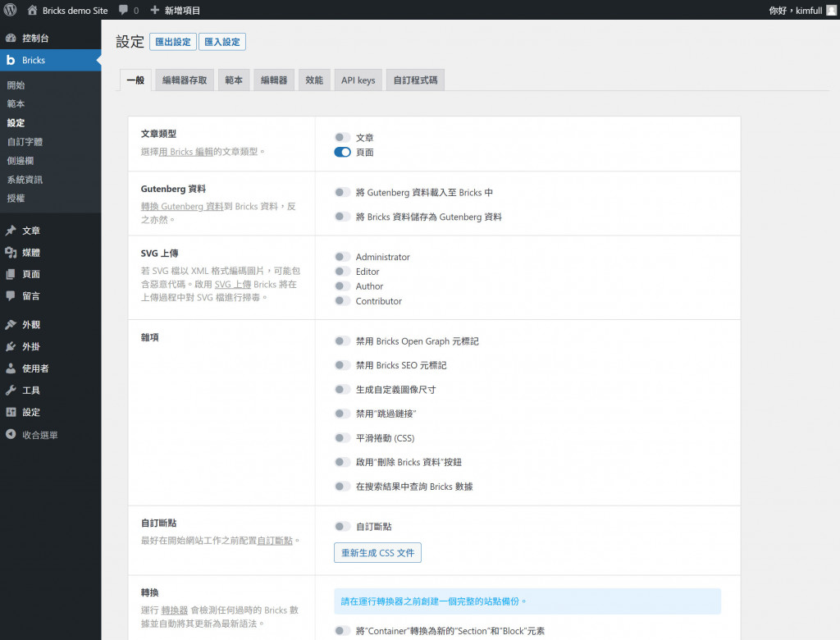The height and width of the screenshot is (640, 840).
Task: Open 範本 in Bricks submenu
Action: coord(16,103)
